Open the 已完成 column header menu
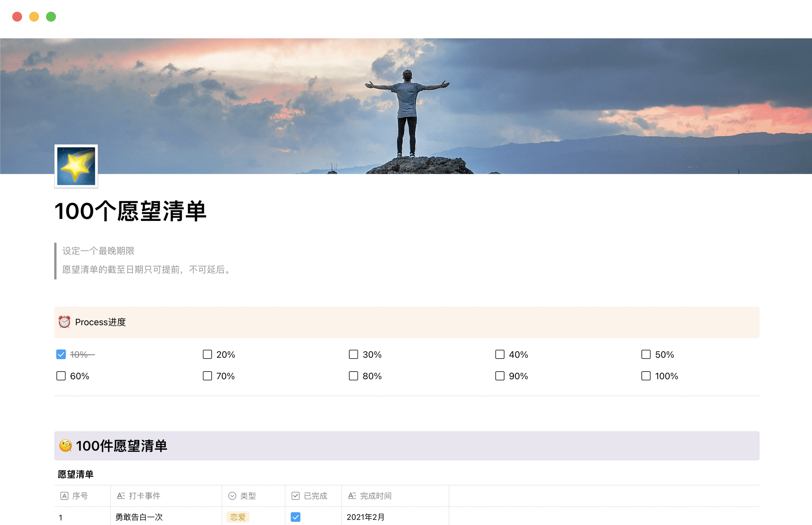Image resolution: width=812 pixels, height=525 pixels. [x=315, y=496]
